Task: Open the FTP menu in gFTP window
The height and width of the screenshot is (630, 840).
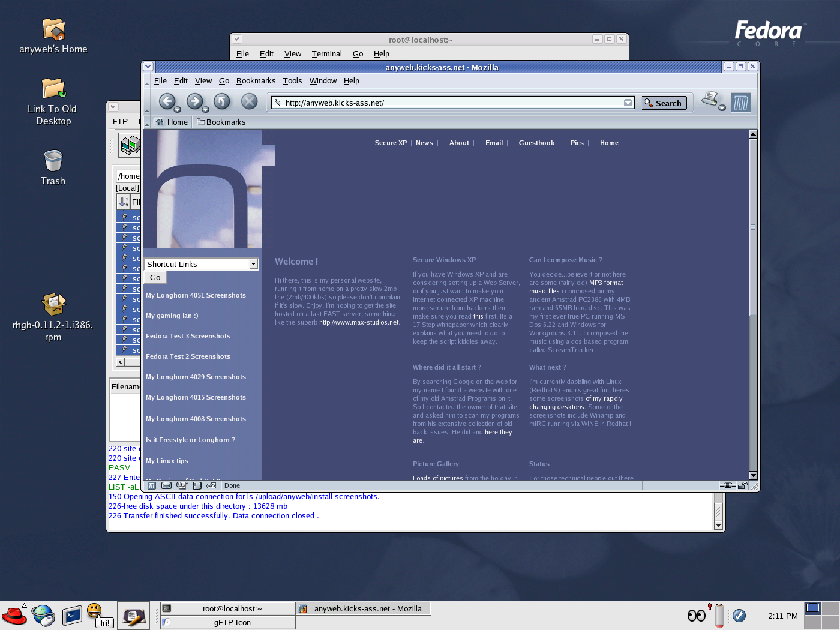Action: pyautogui.click(x=120, y=121)
